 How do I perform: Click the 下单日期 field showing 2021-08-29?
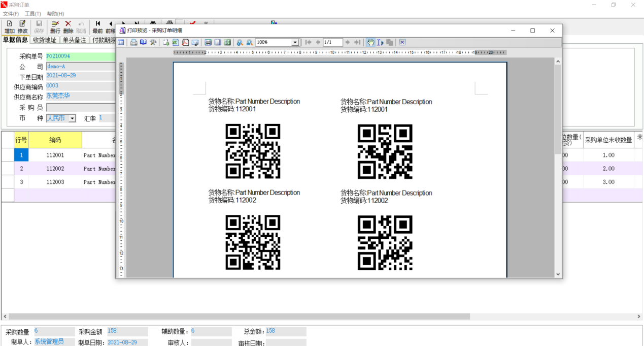click(81, 76)
